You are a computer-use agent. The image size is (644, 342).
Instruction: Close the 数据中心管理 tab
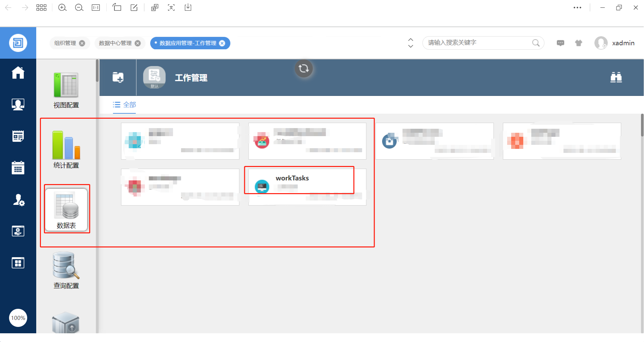click(x=138, y=43)
